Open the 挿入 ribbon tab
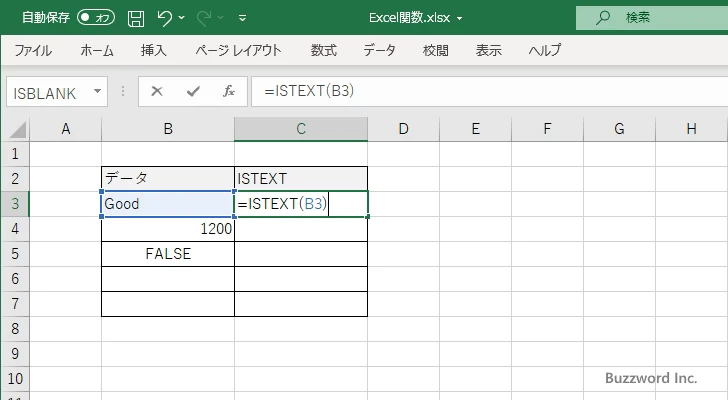The width and height of the screenshot is (728, 400). pos(154,50)
